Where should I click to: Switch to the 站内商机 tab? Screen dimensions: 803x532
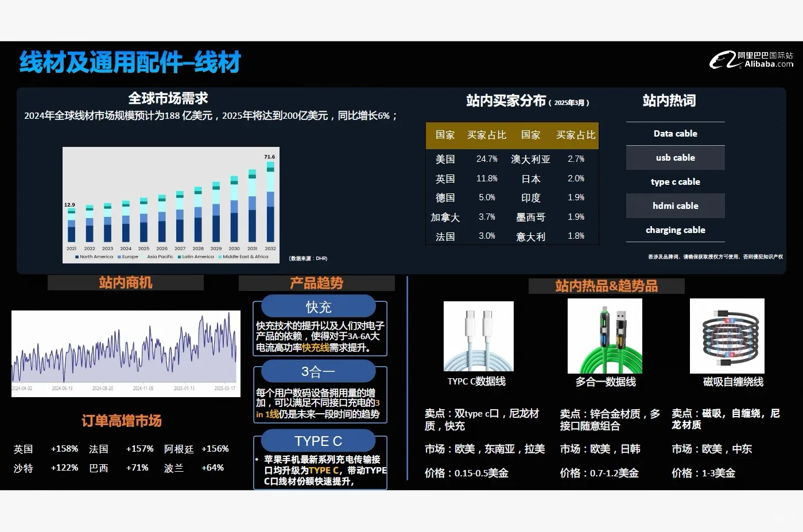tap(125, 282)
